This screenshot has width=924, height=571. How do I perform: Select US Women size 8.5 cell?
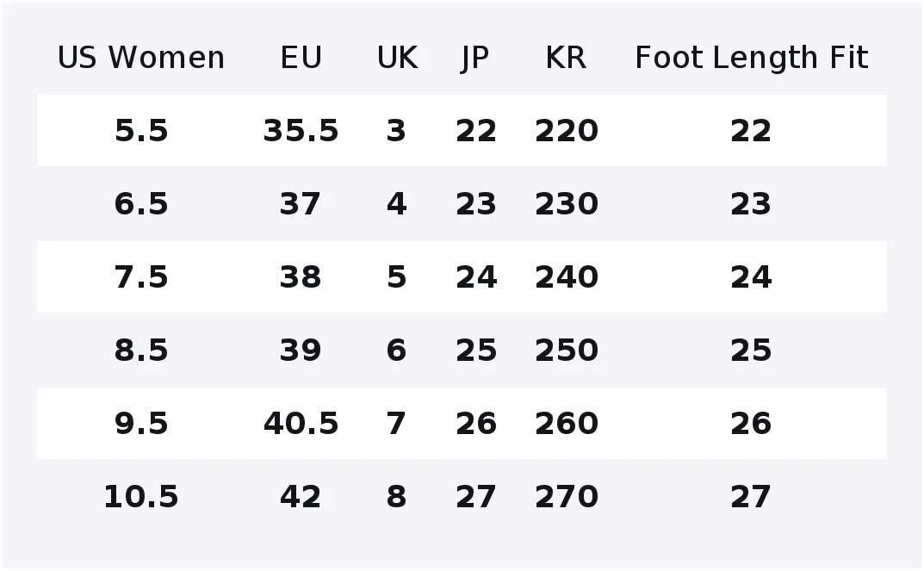point(141,350)
